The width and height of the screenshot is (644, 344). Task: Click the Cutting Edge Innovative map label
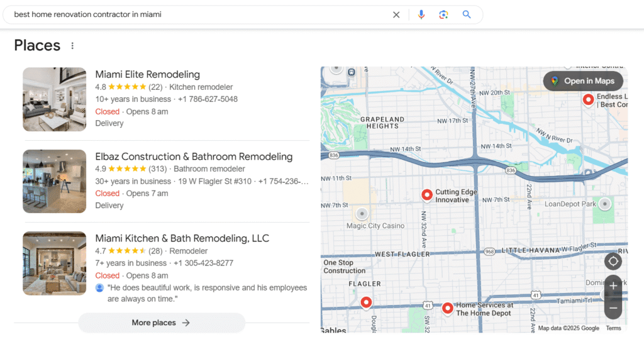[x=456, y=196]
